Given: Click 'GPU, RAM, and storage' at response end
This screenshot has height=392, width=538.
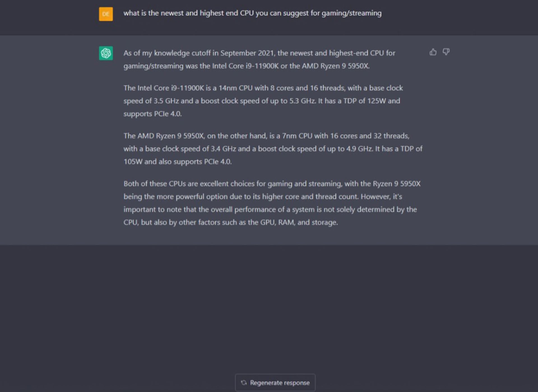Looking at the screenshot, I should tap(299, 222).
